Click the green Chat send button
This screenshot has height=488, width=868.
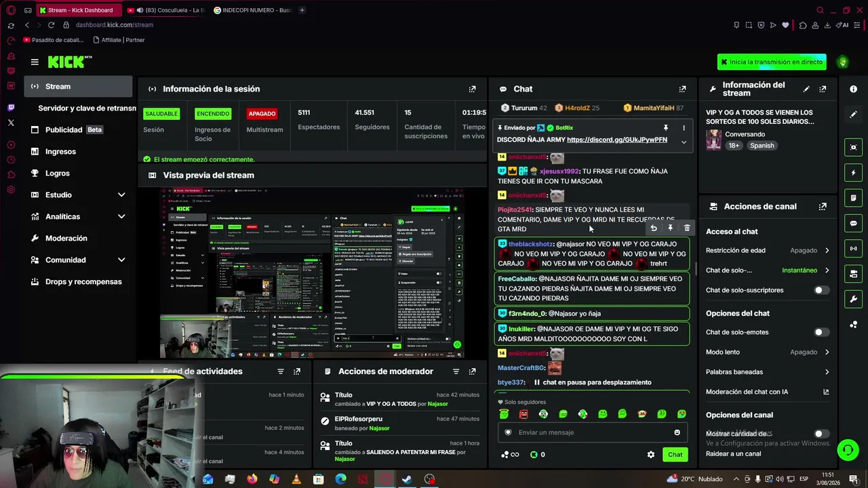click(675, 455)
